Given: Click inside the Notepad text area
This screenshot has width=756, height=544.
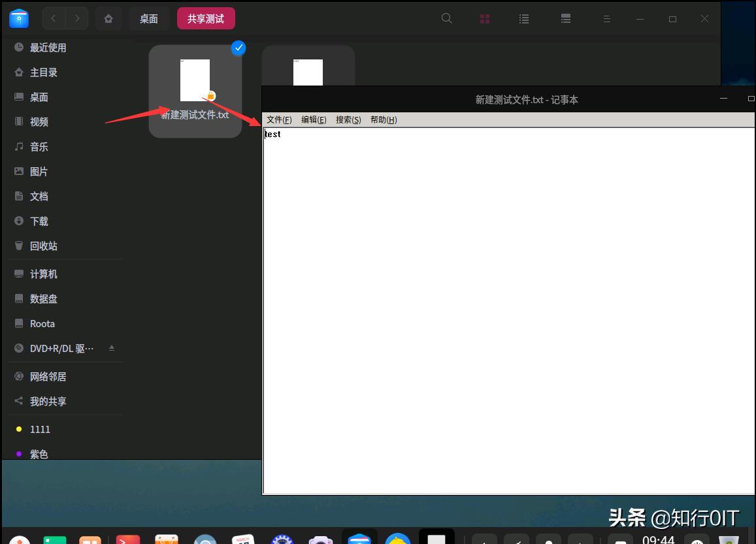Looking at the screenshot, I should tap(457, 261).
